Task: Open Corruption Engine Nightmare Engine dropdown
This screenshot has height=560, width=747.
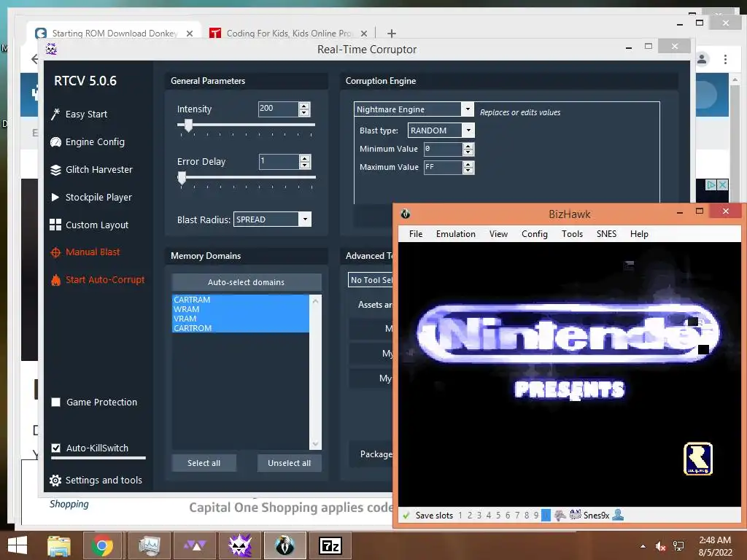Action: [468, 109]
